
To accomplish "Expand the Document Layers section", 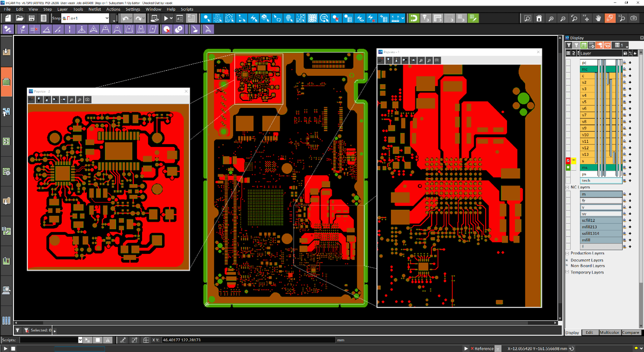I will [x=567, y=260].
